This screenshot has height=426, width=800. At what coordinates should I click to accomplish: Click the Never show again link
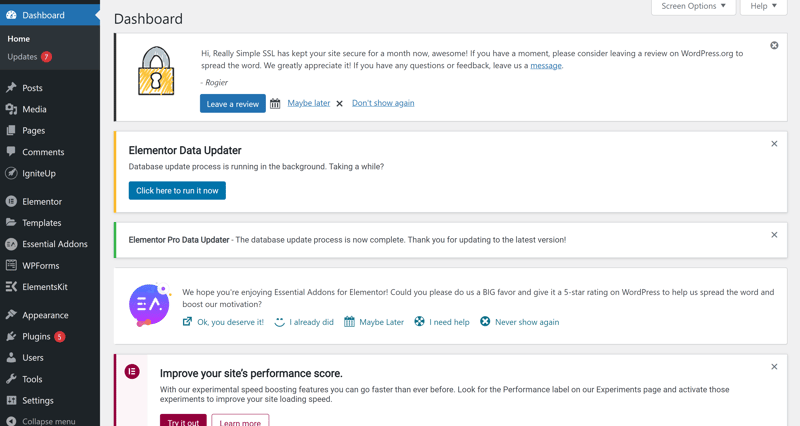coord(526,322)
